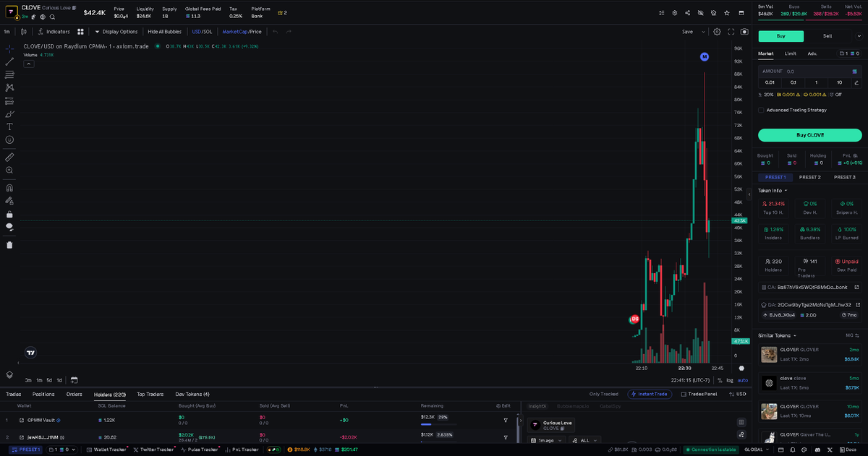Image resolution: width=868 pixels, height=456 pixels.
Task: Open chart settings gear icon
Action: 717,32
